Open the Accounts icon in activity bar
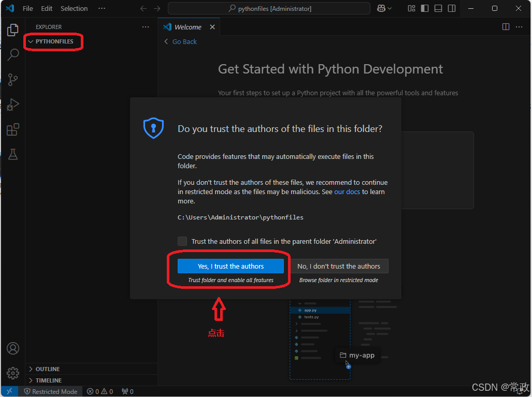 coord(13,348)
